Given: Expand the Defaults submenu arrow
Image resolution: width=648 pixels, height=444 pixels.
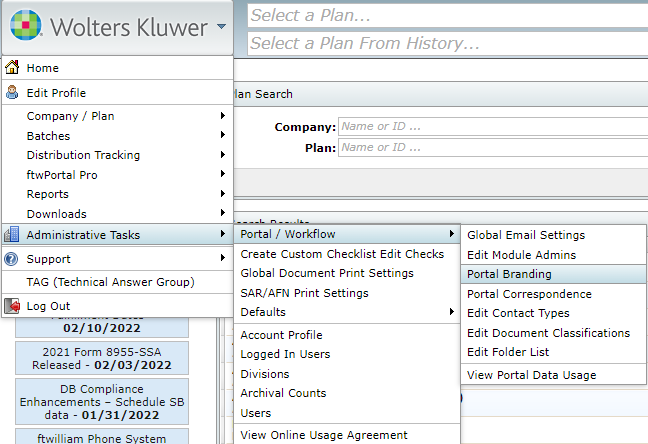Looking at the screenshot, I should 452,312.
